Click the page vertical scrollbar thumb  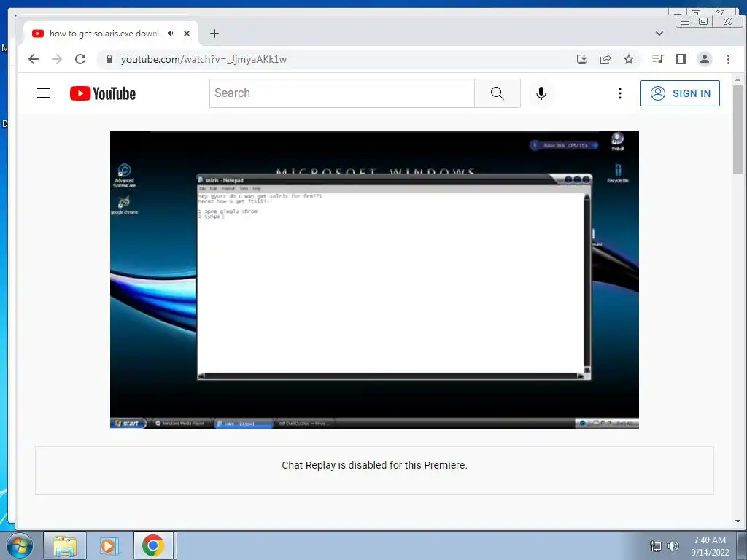pyautogui.click(x=738, y=130)
